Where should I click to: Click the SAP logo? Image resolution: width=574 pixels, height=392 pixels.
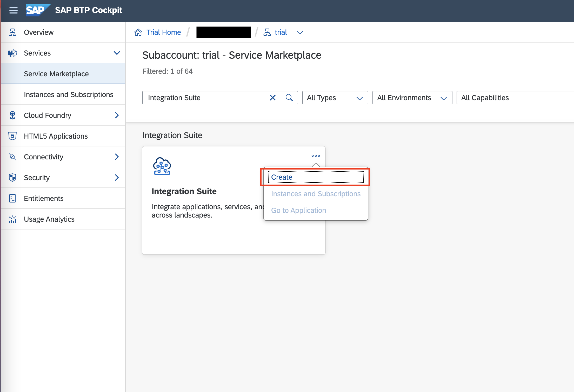(x=37, y=10)
